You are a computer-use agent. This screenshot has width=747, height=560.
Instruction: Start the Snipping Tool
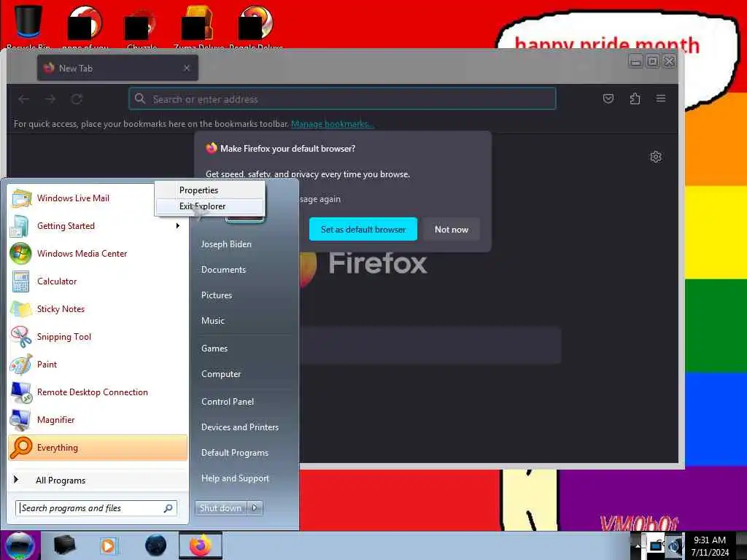(98, 336)
